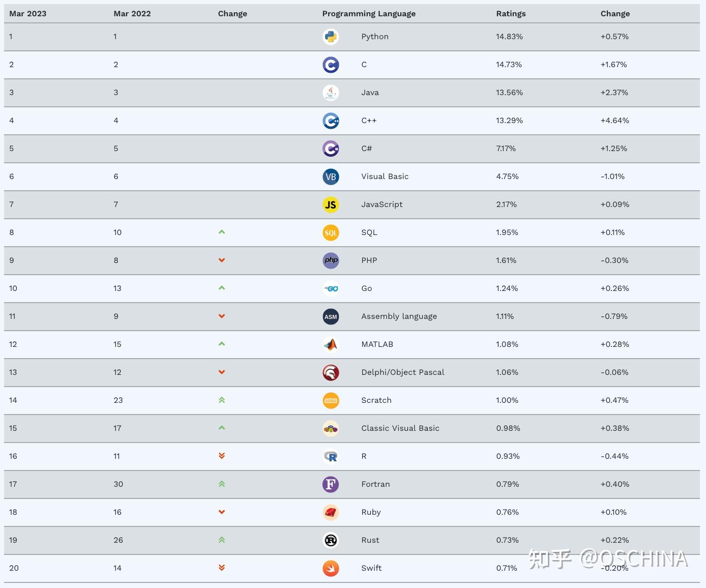Click the Python logo icon
The width and height of the screenshot is (706, 588).
coord(331,37)
